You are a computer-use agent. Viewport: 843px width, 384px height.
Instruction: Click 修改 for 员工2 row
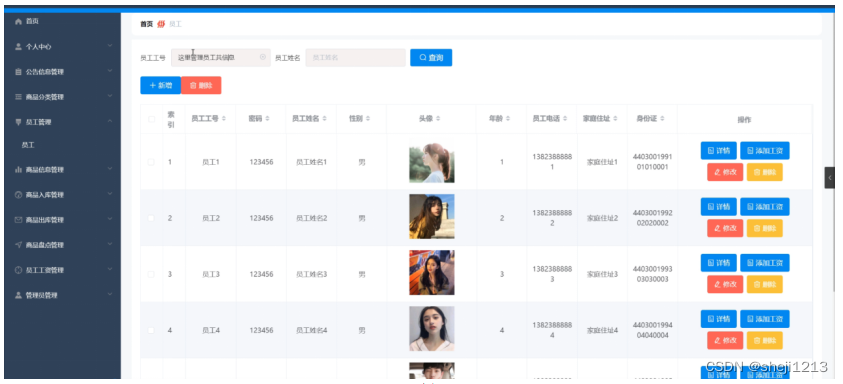pyautogui.click(x=725, y=228)
